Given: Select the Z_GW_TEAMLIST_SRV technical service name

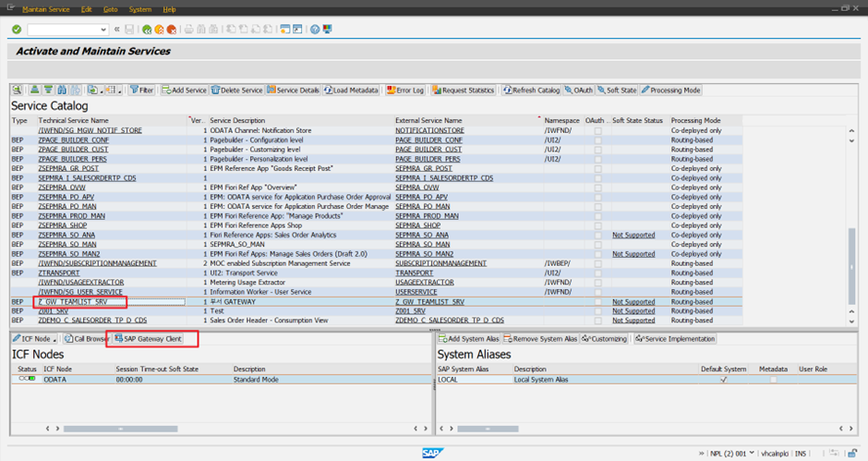Looking at the screenshot, I should tap(73, 302).
